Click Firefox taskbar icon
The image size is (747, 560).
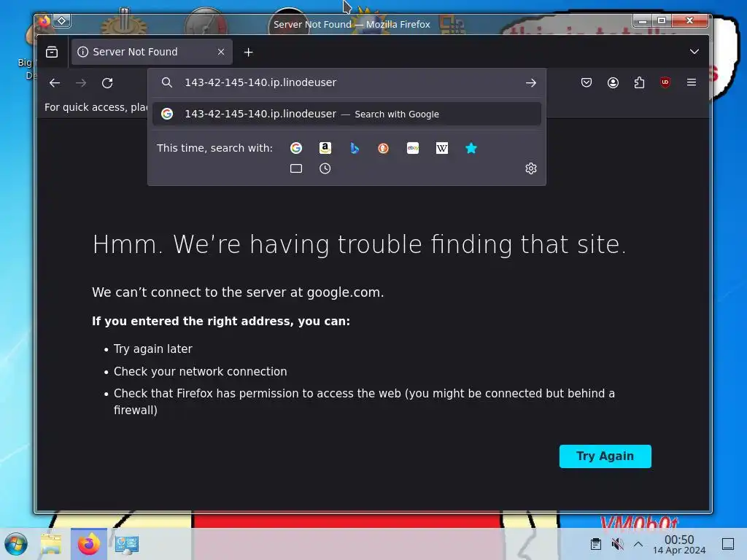pyautogui.click(x=88, y=544)
